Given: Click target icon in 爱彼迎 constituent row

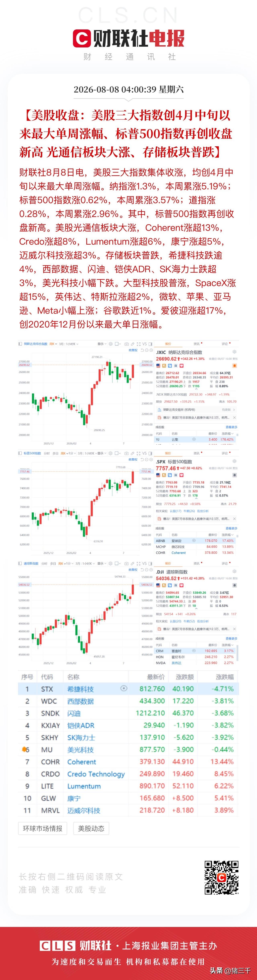Looking at the screenshot, I should pos(194,541).
